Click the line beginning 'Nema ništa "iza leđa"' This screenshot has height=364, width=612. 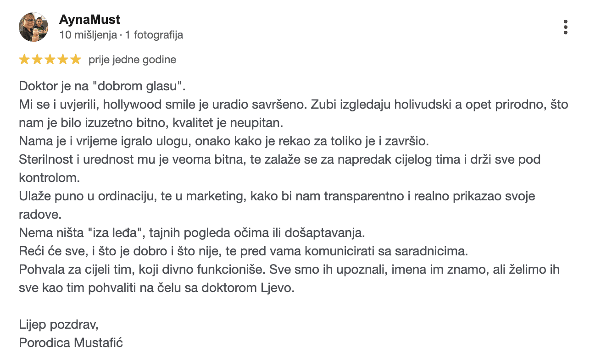tap(192, 233)
